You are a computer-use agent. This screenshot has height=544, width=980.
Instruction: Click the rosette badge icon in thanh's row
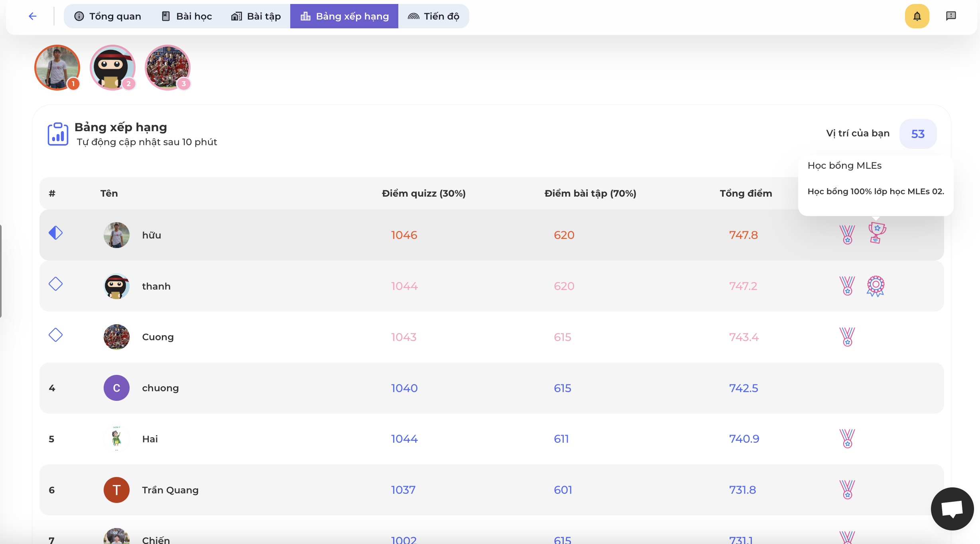[x=876, y=286]
